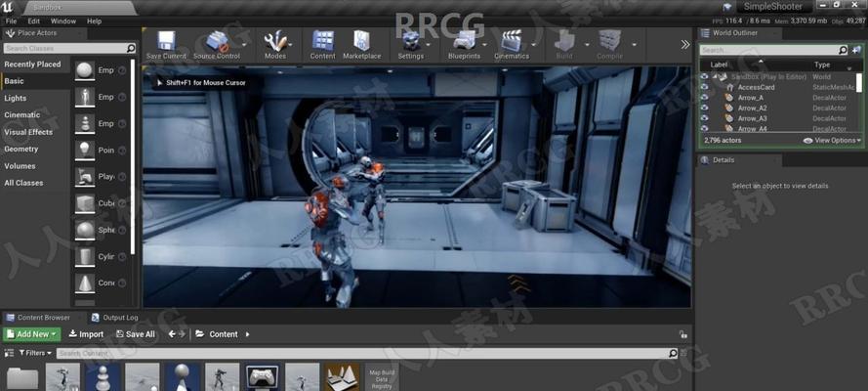Click the Save All button

[x=136, y=334]
